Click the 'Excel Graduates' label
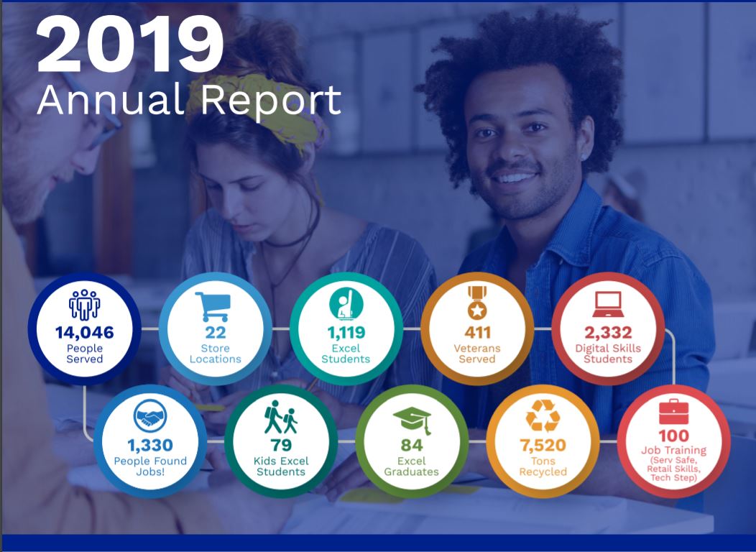This screenshot has height=552, width=756. pos(411,466)
